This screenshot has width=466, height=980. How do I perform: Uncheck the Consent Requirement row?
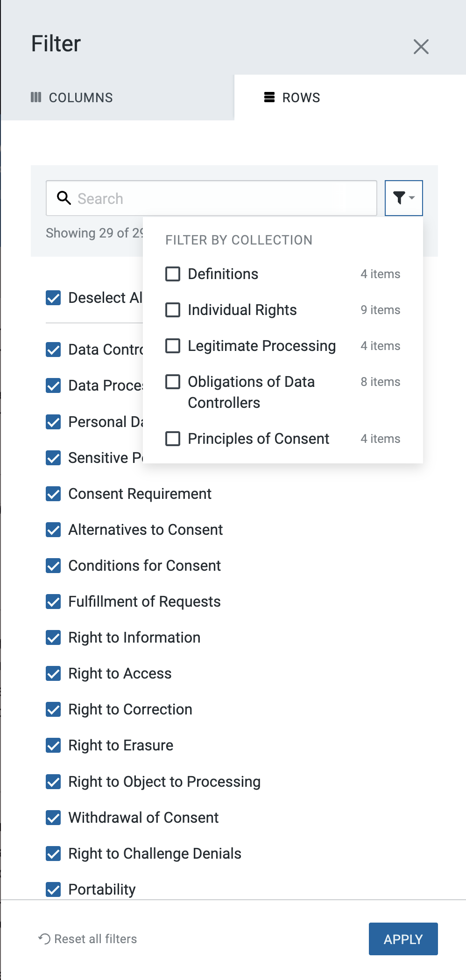(53, 494)
